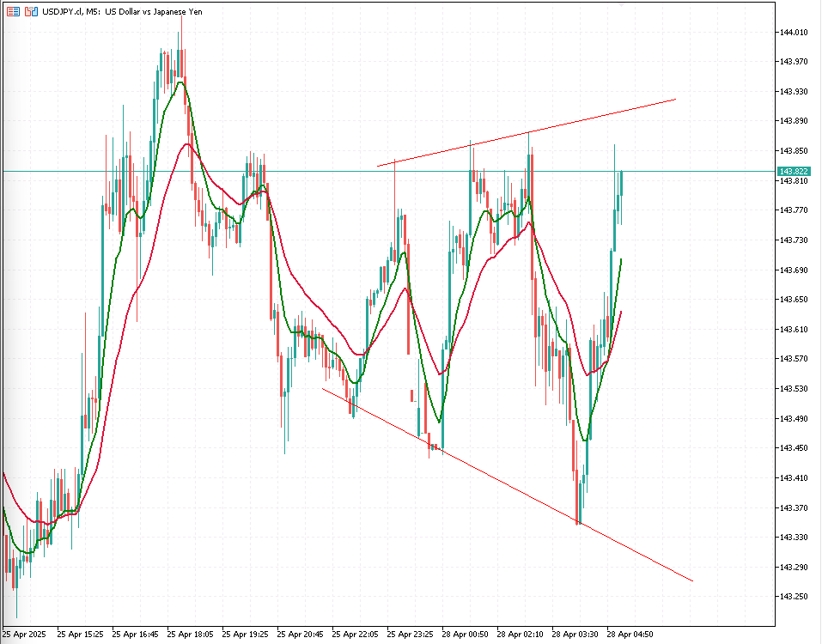The width and height of the screenshot is (822, 644).
Task: Click the 143.410 price axis label
Action: click(x=794, y=477)
